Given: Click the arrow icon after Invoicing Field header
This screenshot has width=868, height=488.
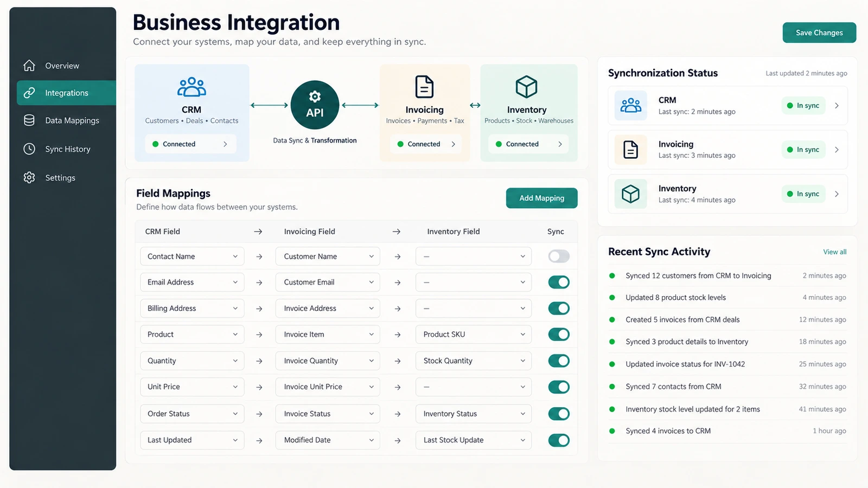Looking at the screenshot, I should tap(397, 232).
